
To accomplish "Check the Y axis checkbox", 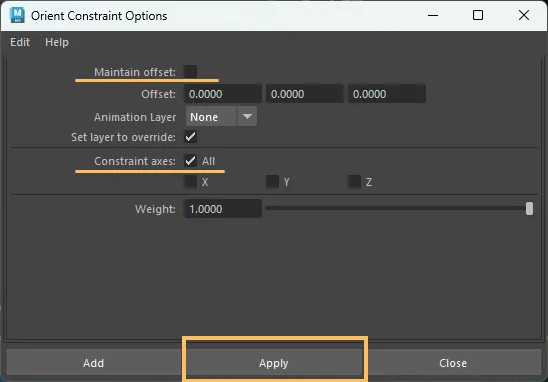I will (272, 182).
